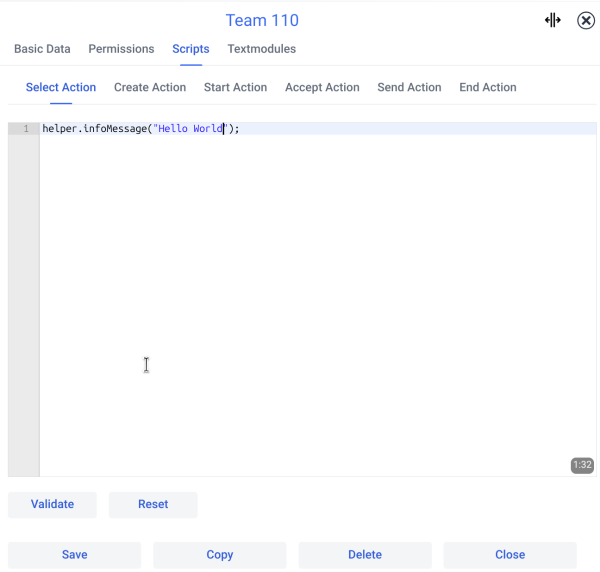Open the Select Action script tab
The height and width of the screenshot is (572, 600).
[x=61, y=87]
